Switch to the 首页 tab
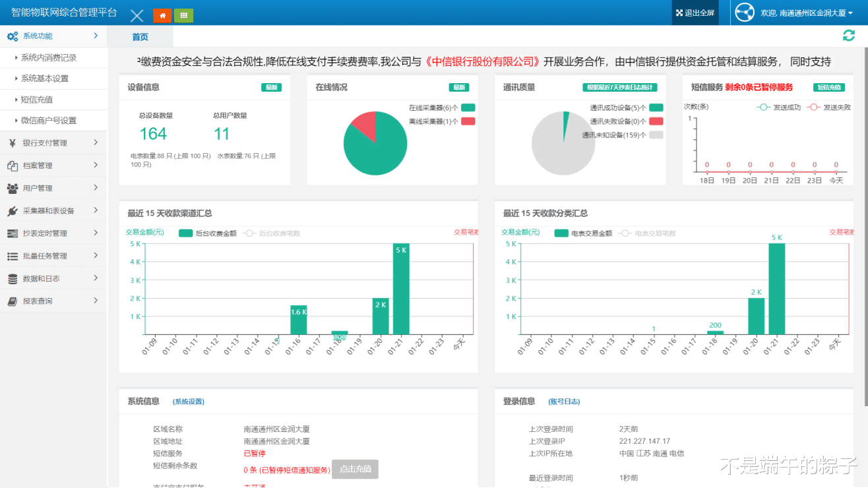 [140, 37]
